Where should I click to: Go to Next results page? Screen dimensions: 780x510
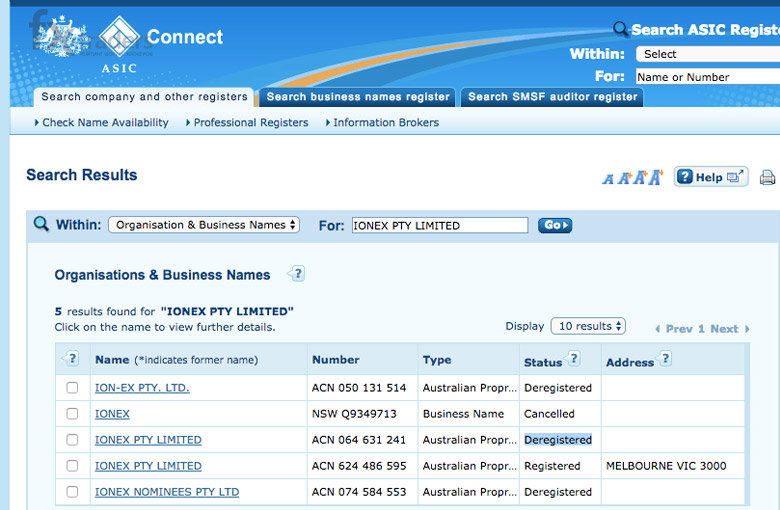[x=730, y=329]
